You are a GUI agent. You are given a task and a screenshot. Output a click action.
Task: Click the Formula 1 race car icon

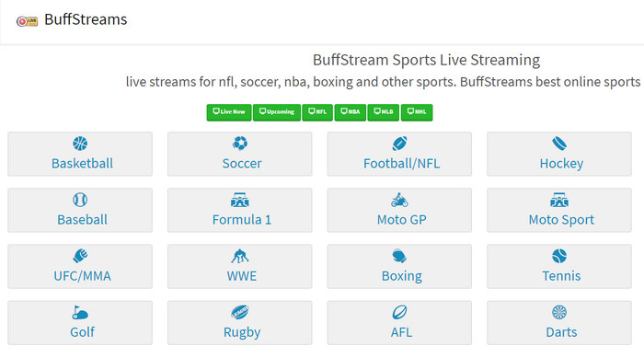point(240,200)
